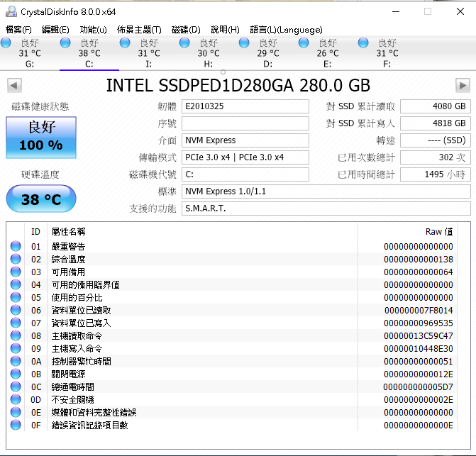Screen dimensions: 476x456
Task: Click total host writes value 4818 GB
Action: tap(436, 123)
